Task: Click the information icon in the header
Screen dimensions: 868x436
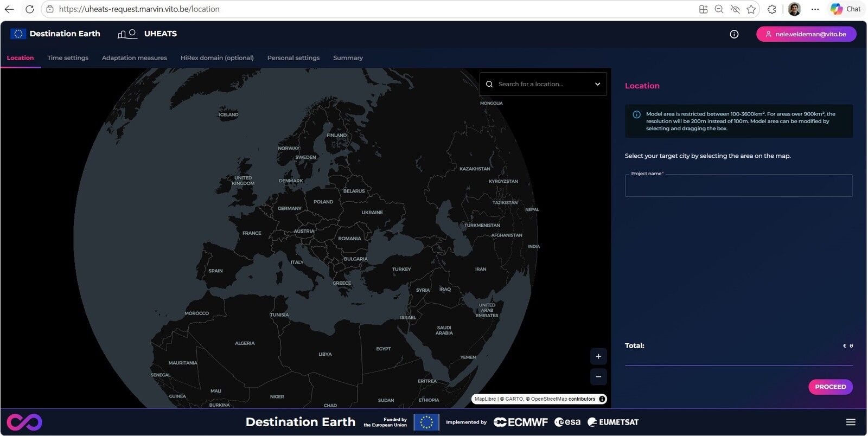Action: click(x=734, y=34)
